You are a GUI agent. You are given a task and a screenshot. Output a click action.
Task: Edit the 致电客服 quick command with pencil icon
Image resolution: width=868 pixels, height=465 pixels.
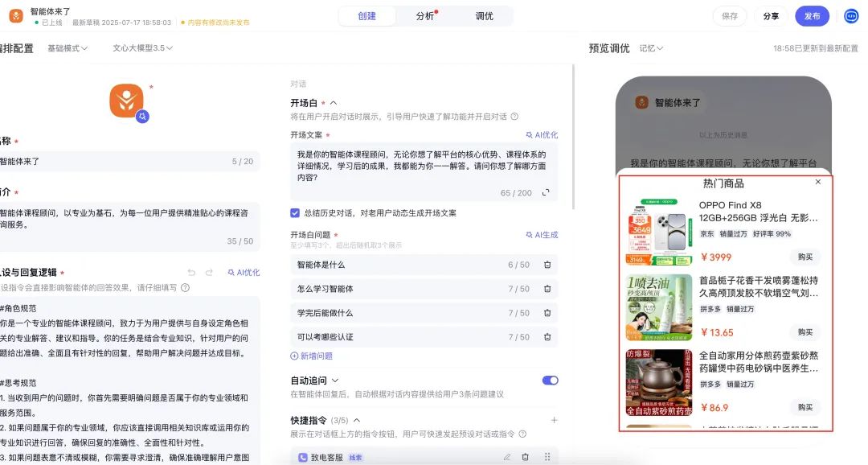(507, 457)
